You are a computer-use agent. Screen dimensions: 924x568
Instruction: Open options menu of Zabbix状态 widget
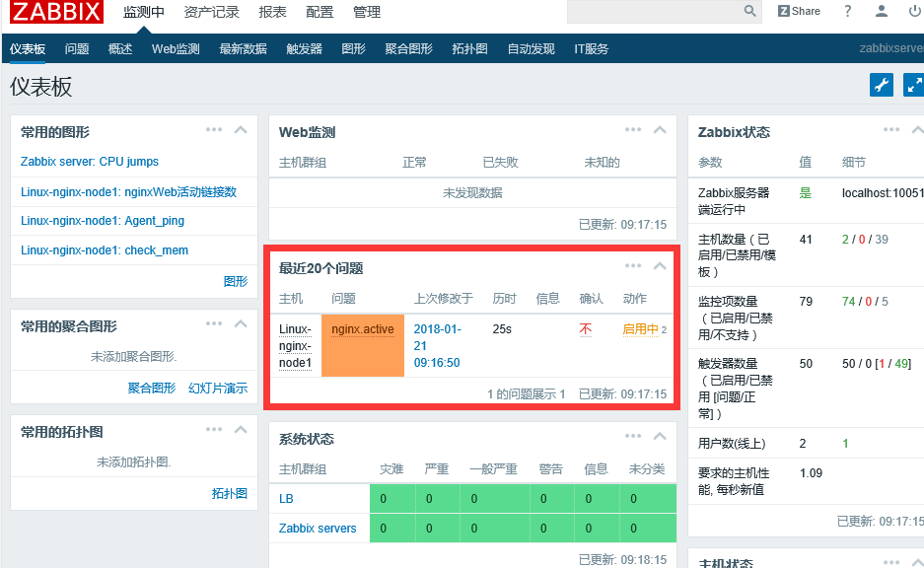891,129
